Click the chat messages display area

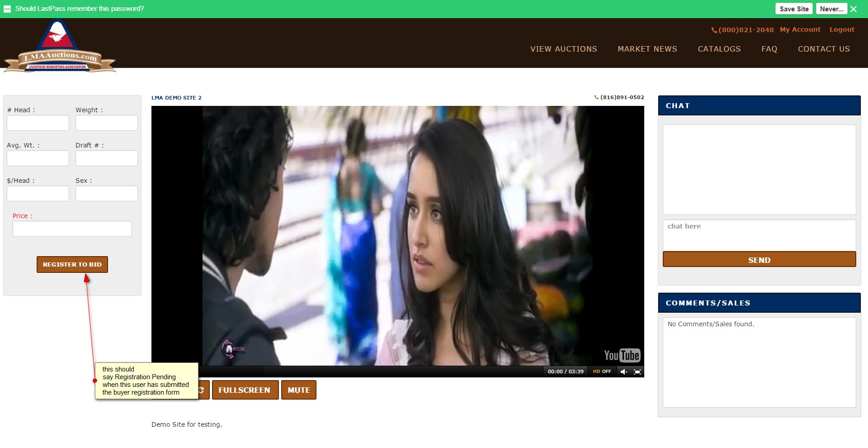759,169
